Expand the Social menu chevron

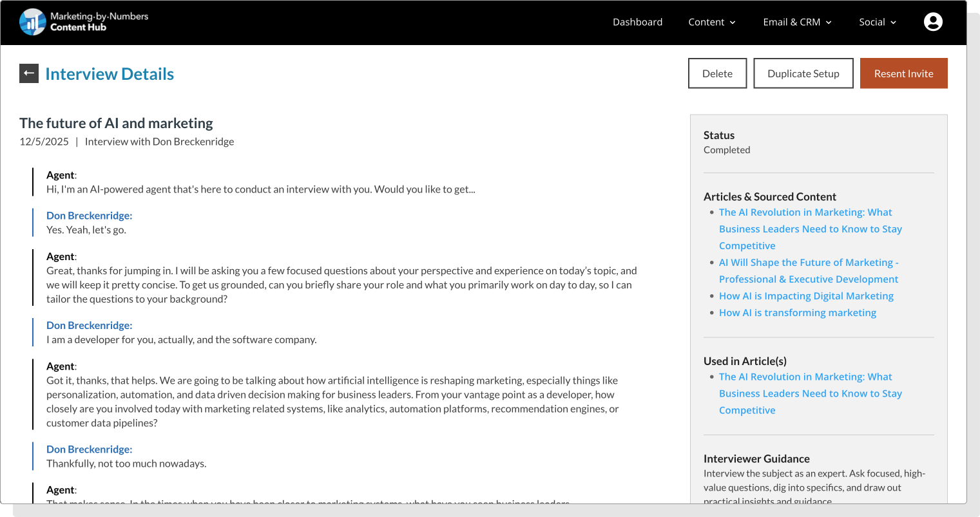(894, 23)
